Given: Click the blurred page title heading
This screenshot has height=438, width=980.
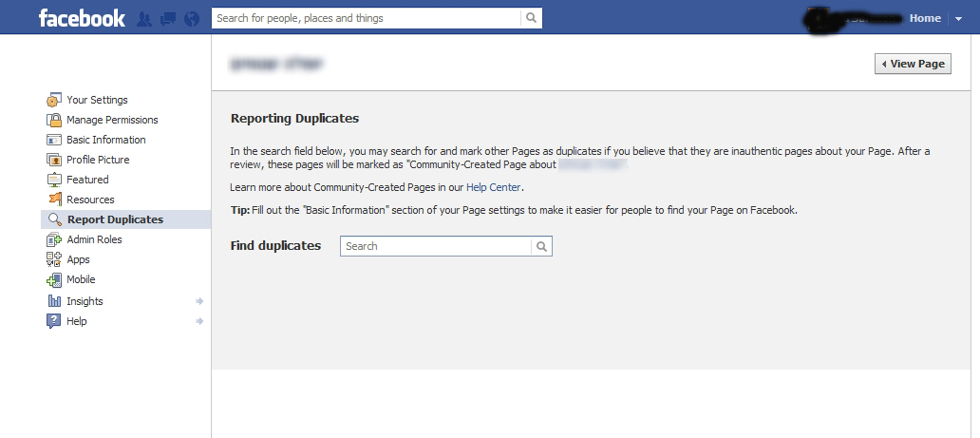Looking at the screenshot, I should click(277, 64).
